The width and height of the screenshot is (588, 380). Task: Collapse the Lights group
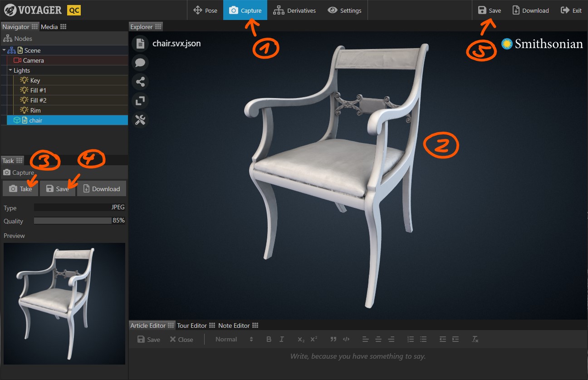[x=10, y=70]
